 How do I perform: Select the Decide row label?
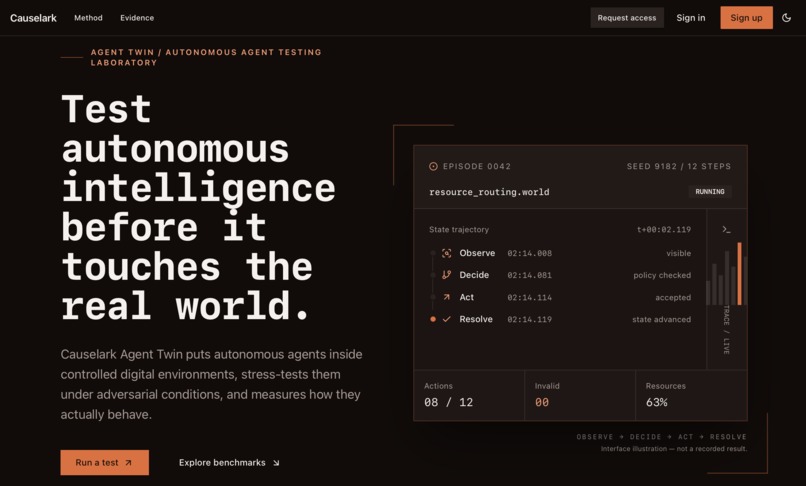point(474,275)
